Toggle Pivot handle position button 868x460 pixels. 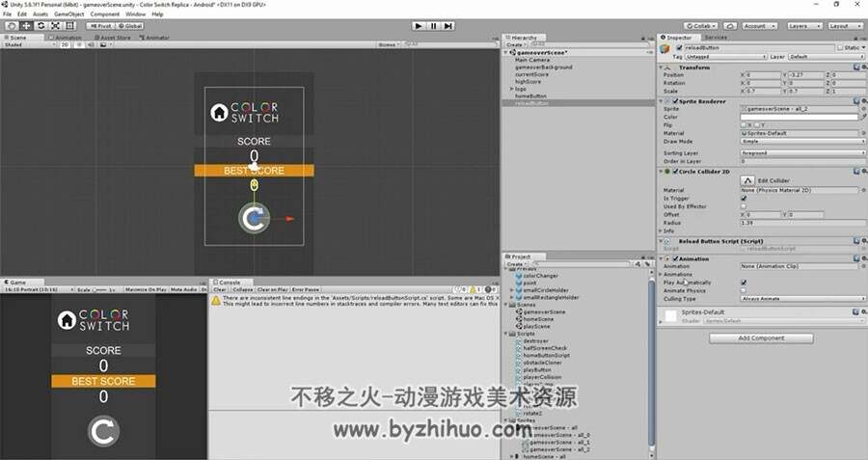tap(100, 26)
